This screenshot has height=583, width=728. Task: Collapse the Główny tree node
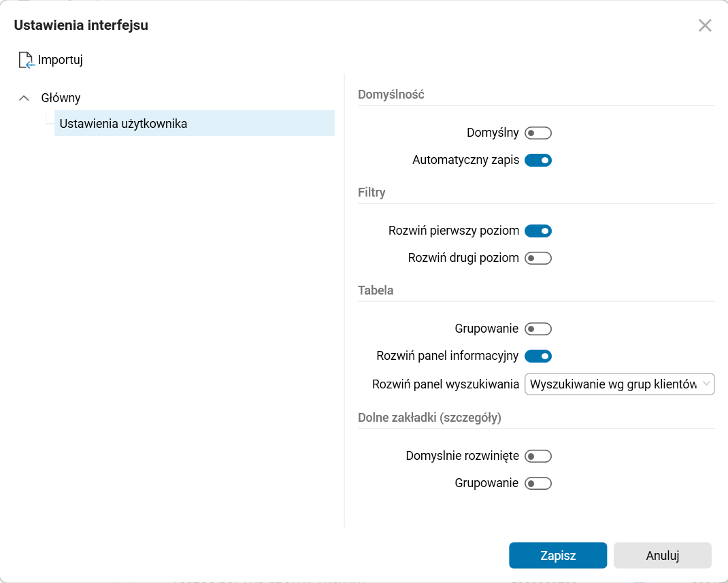(24, 98)
